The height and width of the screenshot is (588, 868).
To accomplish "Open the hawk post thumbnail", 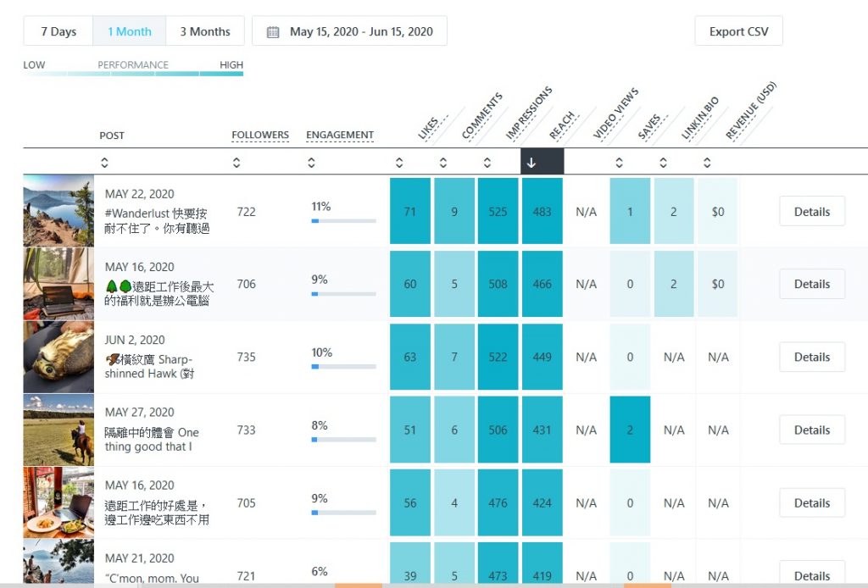I will point(58,357).
